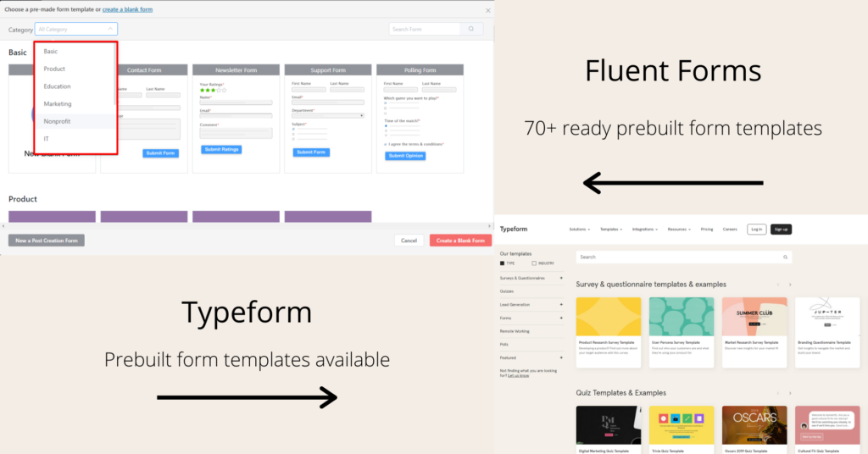Click Submit Ratings in Newsletter Form preview
Viewport: 868px width, 454px height.
coord(221,149)
